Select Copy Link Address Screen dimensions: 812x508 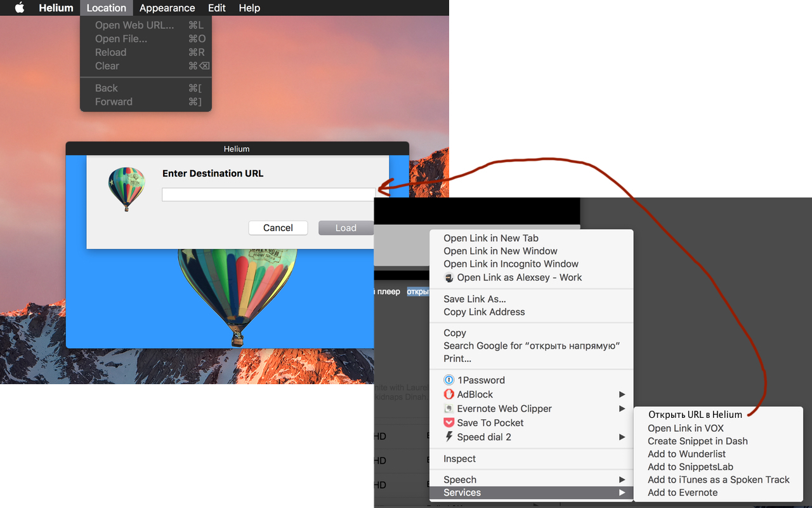532,312
